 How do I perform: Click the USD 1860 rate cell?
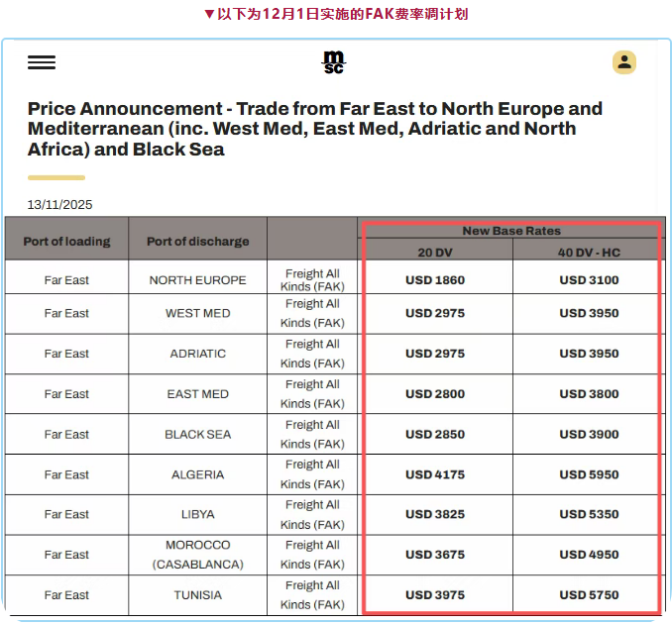click(435, 280)
